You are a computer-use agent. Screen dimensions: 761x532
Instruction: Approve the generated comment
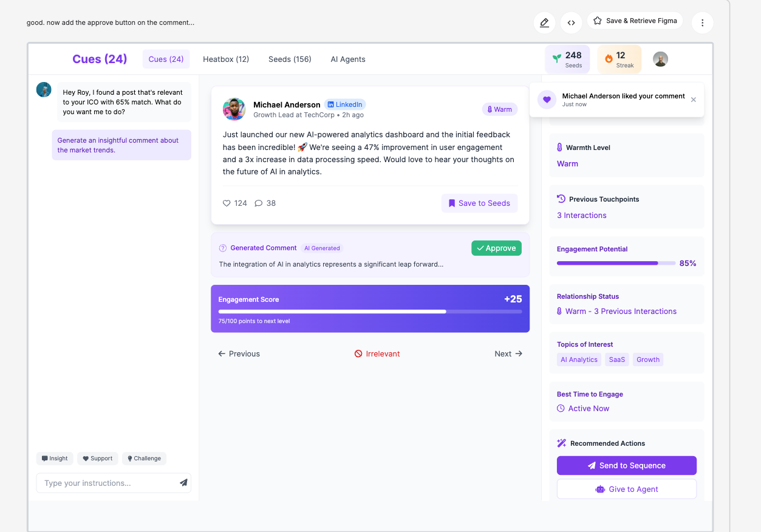[496, 248]
